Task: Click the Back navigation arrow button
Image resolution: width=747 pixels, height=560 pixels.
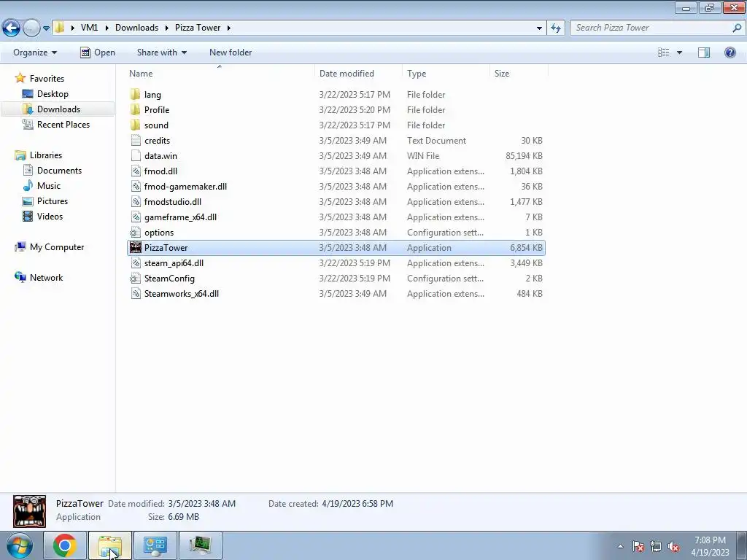Action: tap(12, 28)
